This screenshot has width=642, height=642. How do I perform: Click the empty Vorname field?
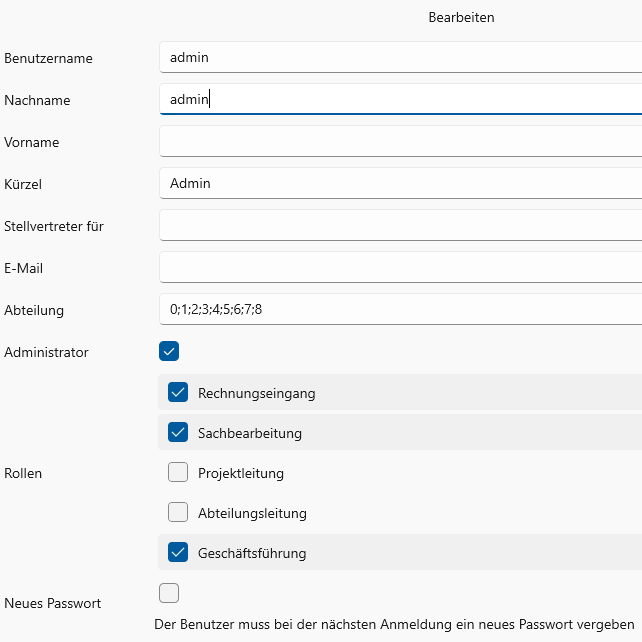pos(400,141)
